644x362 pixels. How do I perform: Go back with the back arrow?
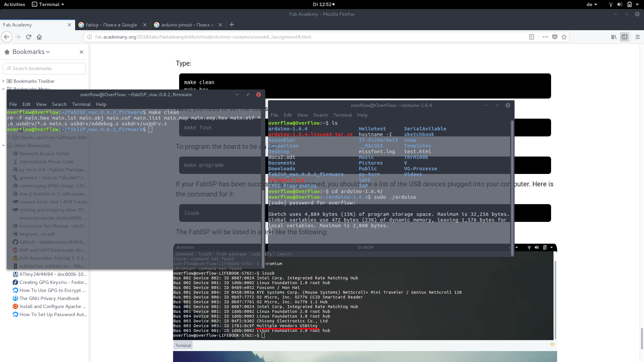pyautogui.click(x=7, y=37)
